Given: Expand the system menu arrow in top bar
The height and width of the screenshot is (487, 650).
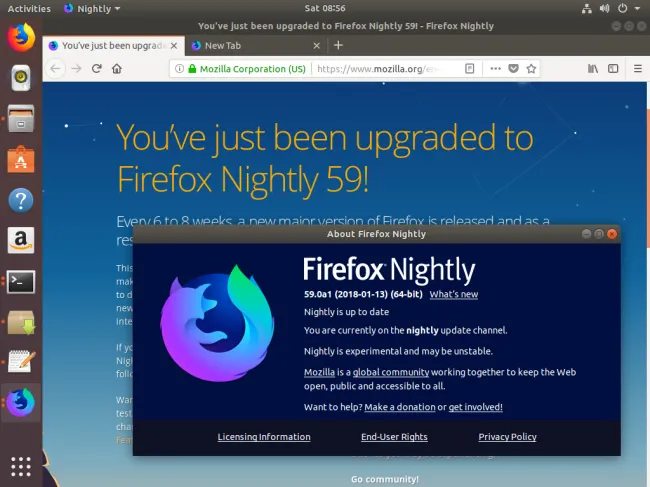Looking at the screenshot, I should pos(637,8).
